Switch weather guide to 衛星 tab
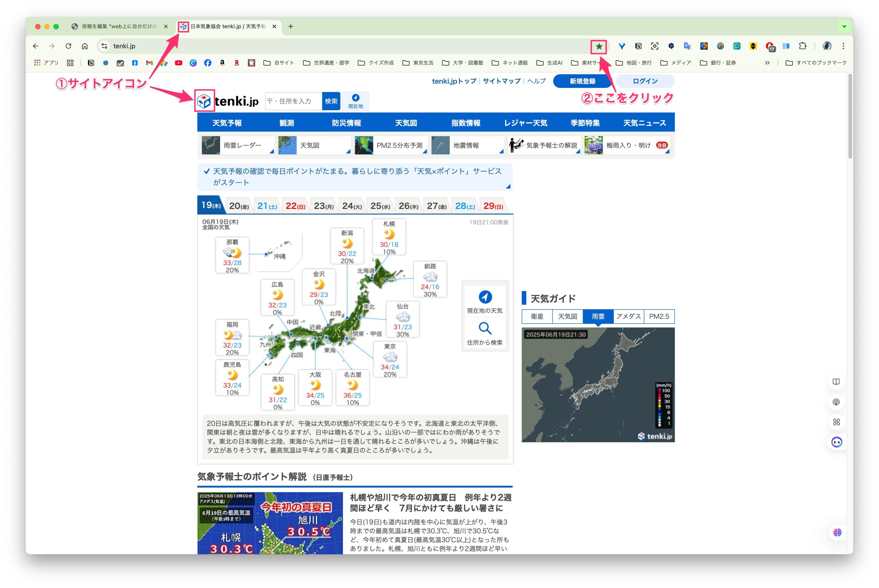This screenshot has width=879, height=588. 537,316
